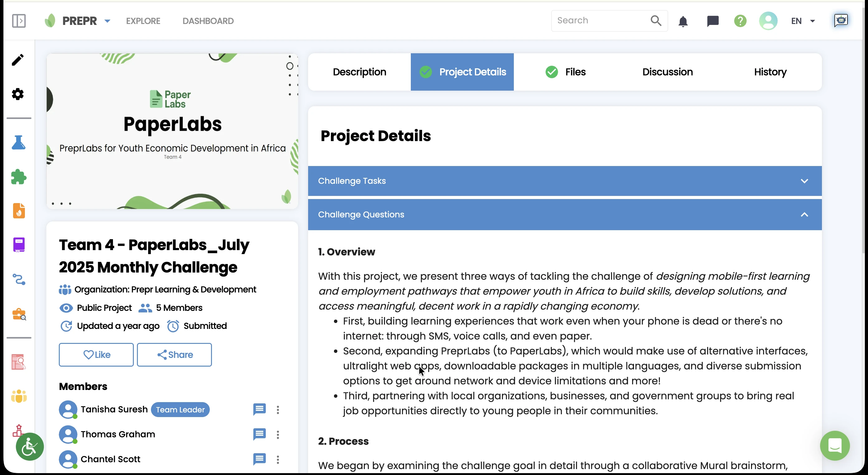Image resolution: width=868 pixels, height=475 pixels.
Task: Open the red document search icon
Action: click(19, 362)
